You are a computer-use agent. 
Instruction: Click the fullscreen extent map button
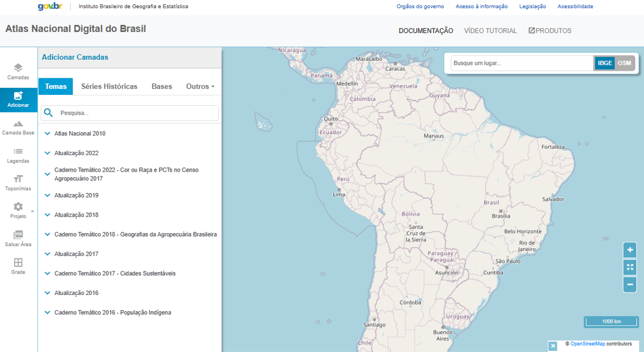(630, 267)
